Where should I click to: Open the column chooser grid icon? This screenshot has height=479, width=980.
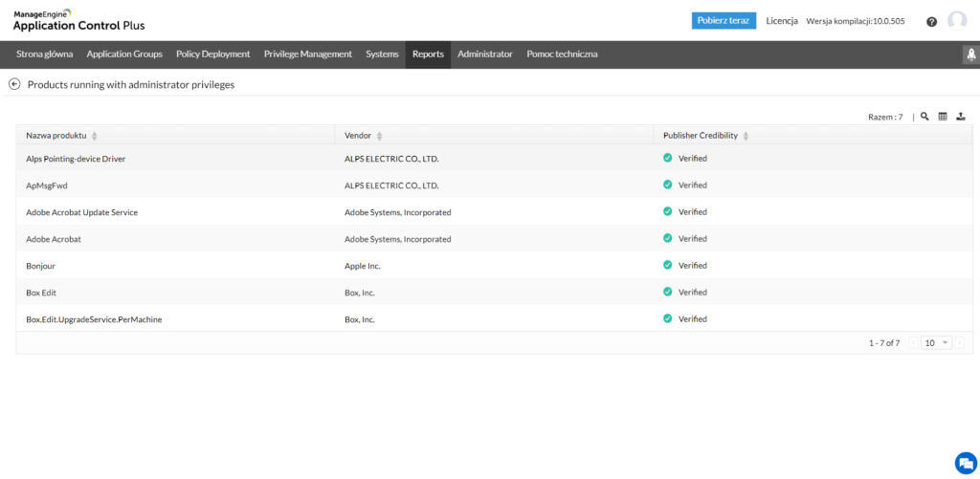tap(943, 117)
